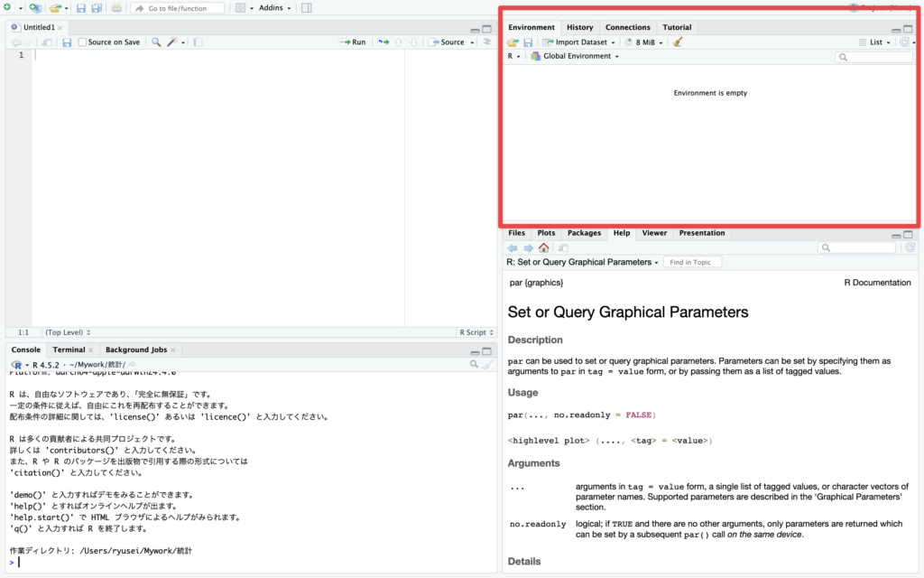Expand the Global Environment dropdown
924x578 pixels.
tap(575, 56)
